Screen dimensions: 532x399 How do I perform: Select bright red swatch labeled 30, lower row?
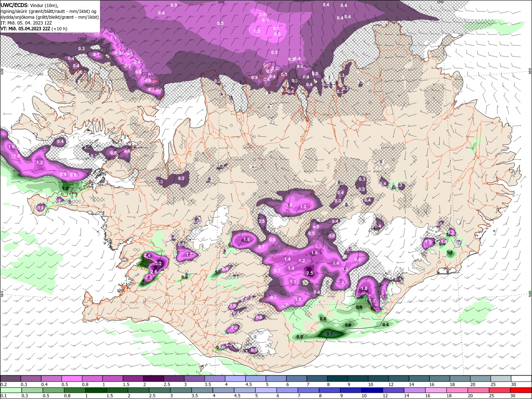click(x=521, y=390)
